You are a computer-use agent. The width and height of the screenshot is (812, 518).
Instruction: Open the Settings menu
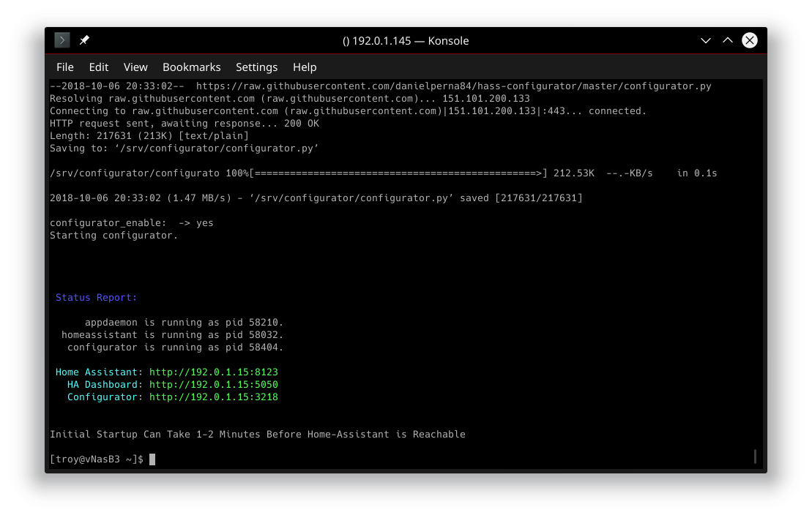point(257,67)
